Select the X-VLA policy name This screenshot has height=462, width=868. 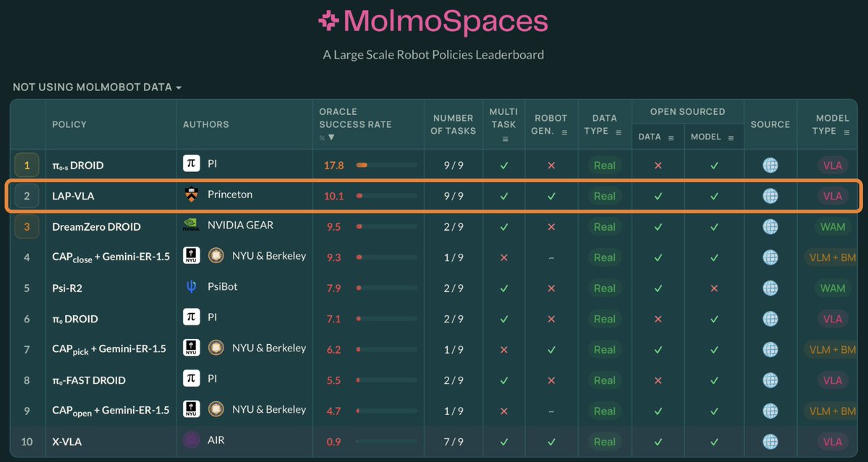67,442
